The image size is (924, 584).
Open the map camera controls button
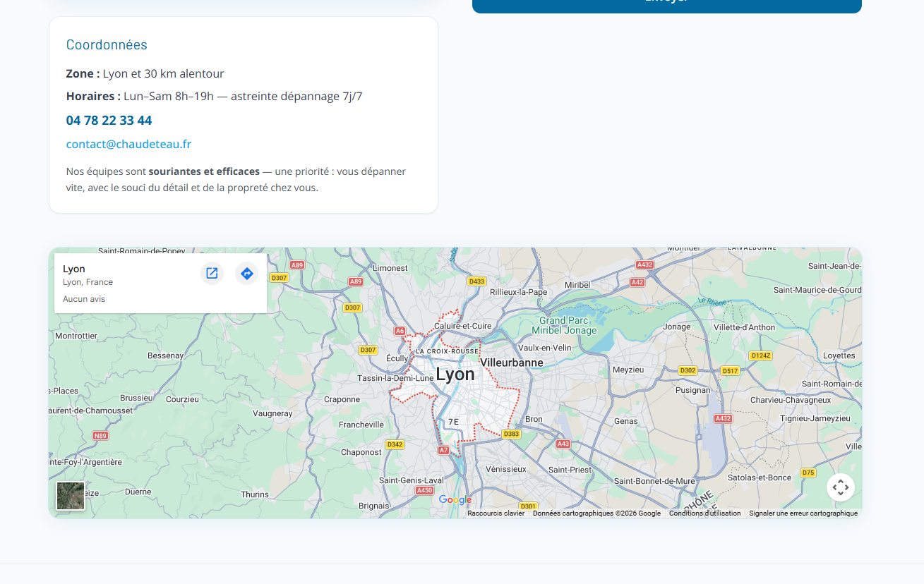840,487
